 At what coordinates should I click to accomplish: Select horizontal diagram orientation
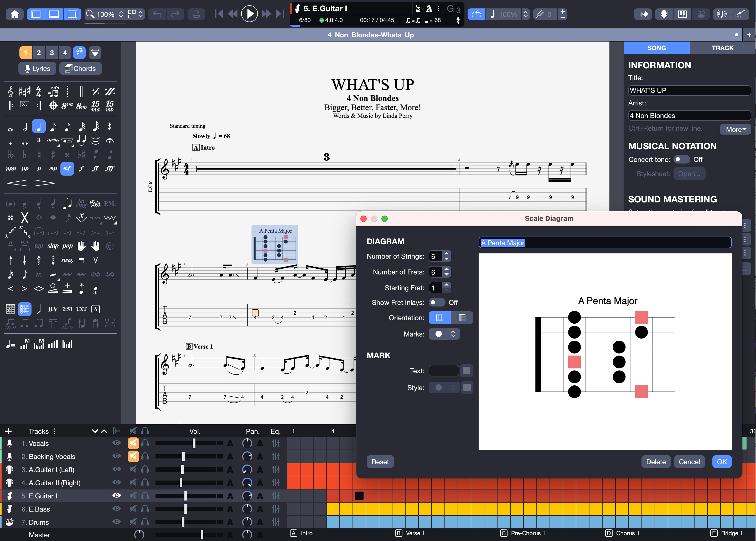click(x=439, y=318)
